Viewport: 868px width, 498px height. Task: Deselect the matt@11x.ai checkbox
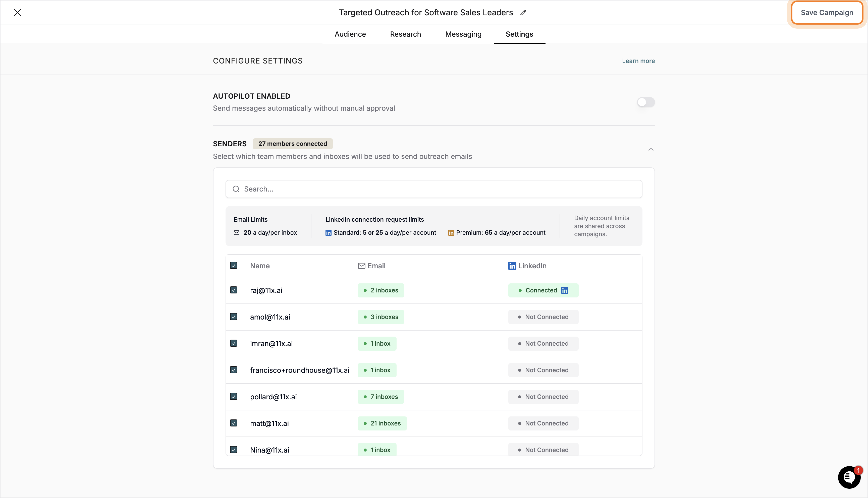[x=234, y=423]
